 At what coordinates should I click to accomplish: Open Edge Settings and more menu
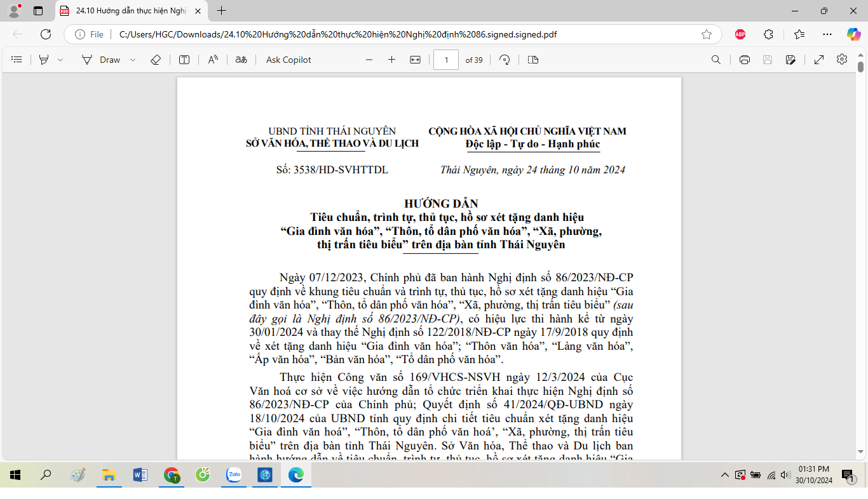coord(827,34)
